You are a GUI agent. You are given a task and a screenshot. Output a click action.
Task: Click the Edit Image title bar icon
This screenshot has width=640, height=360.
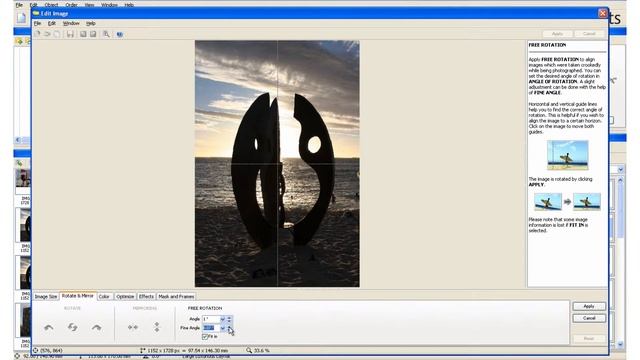[36, 13]
